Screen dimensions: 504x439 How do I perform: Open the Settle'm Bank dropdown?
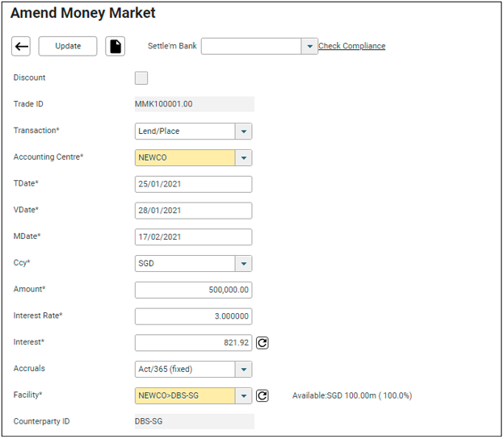[309, 47]
